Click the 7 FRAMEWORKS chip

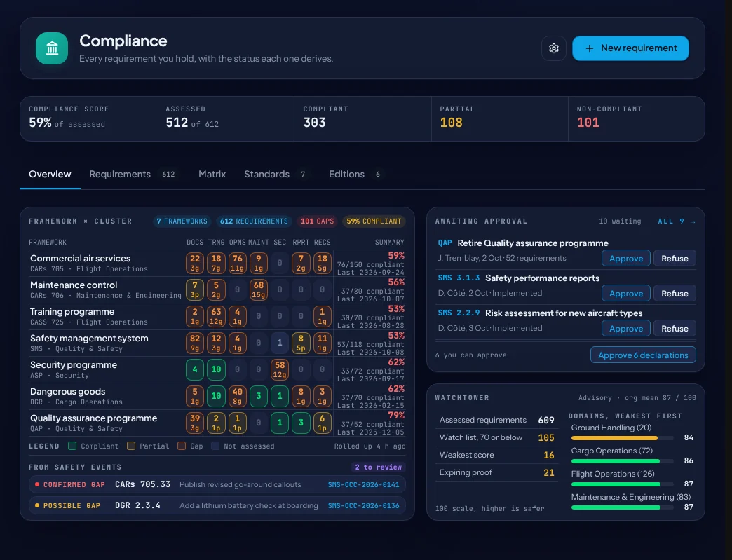click(182, 221)
